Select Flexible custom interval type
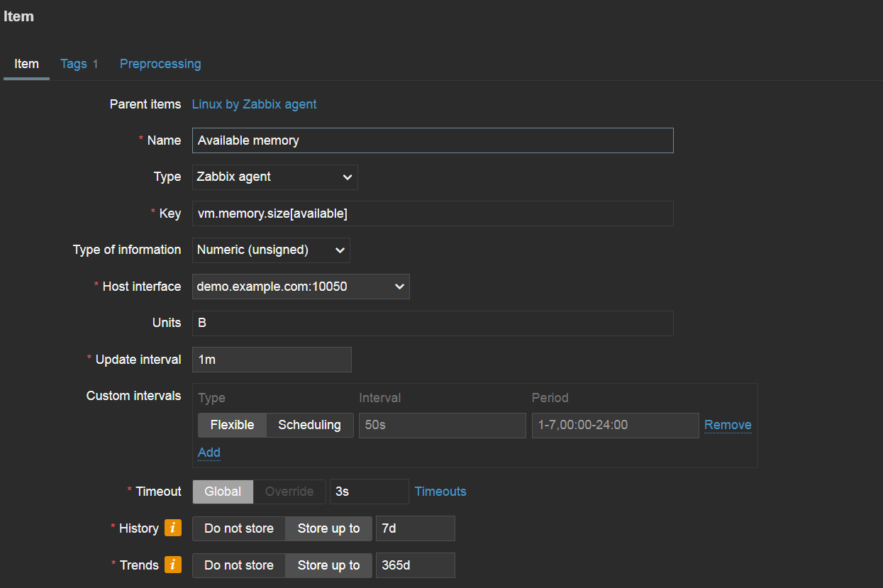883x588 pixels. coord(232,425)
